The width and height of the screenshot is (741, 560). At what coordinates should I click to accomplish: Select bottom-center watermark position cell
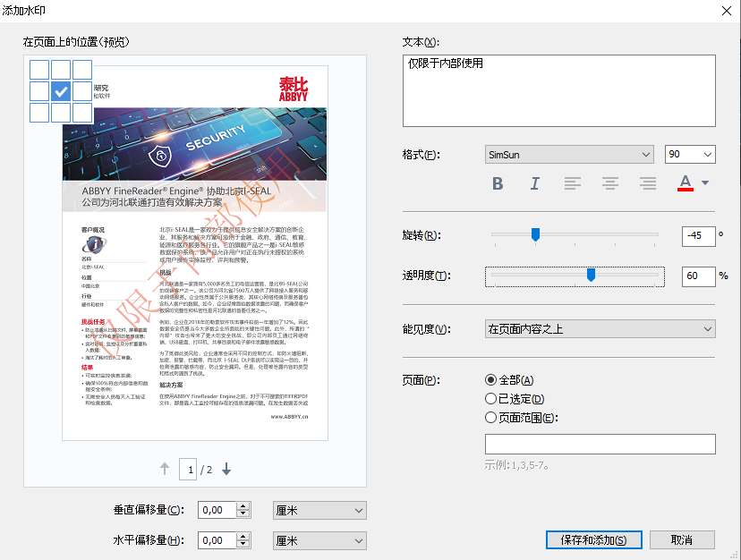[x=61, y=113]
